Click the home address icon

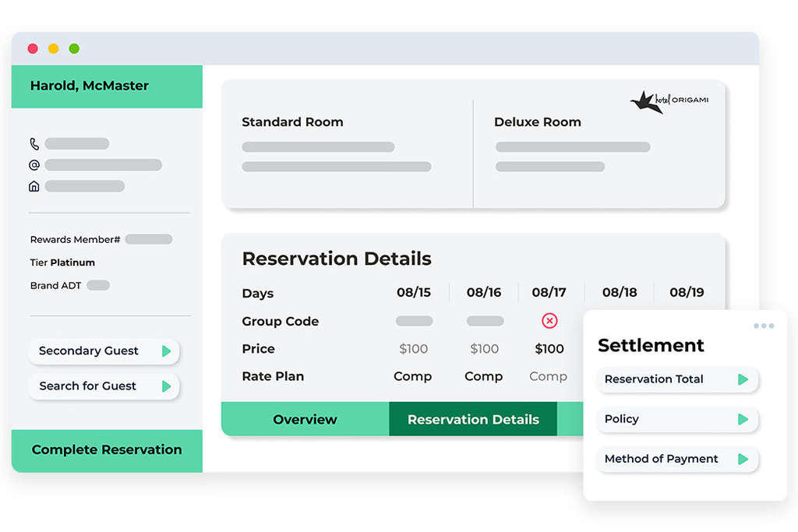(34, 186)
